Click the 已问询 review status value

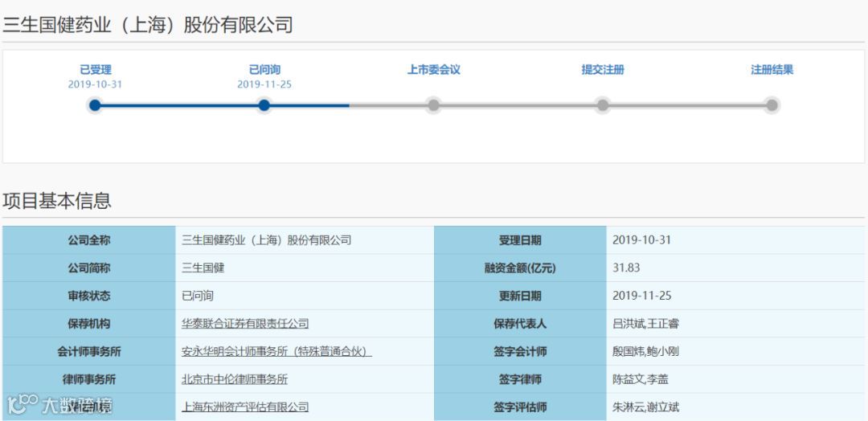(198, 296)
